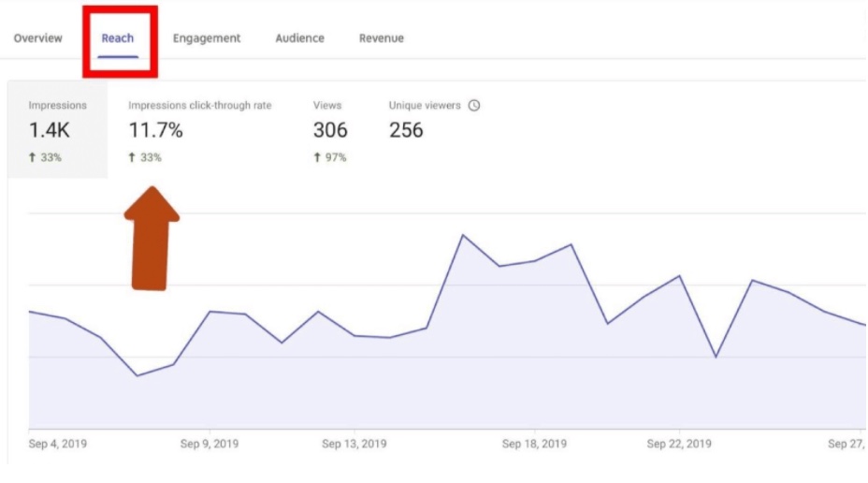Click the green up arrow under Impressions 1.4K
The height and width of the screenshot is (483, 868).
coord(32,157)
